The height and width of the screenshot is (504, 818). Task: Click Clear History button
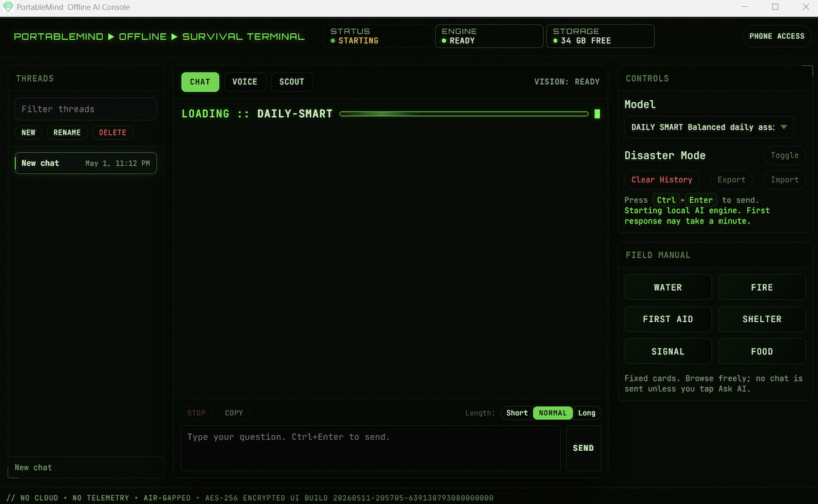pos(662,180)
